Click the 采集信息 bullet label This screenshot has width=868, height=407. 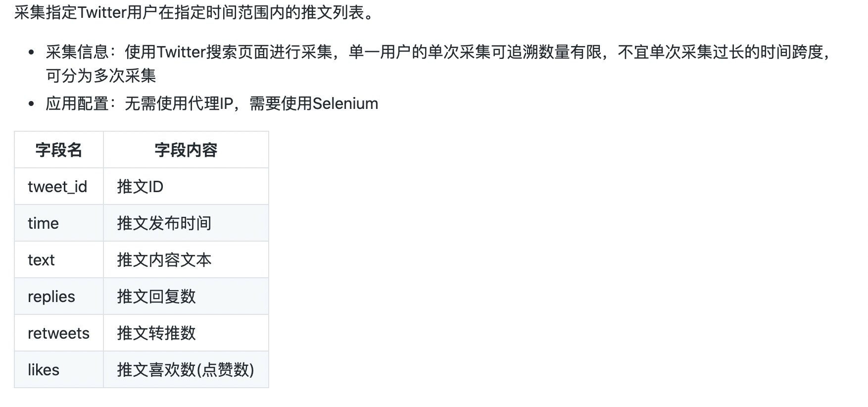click(77, 51)
